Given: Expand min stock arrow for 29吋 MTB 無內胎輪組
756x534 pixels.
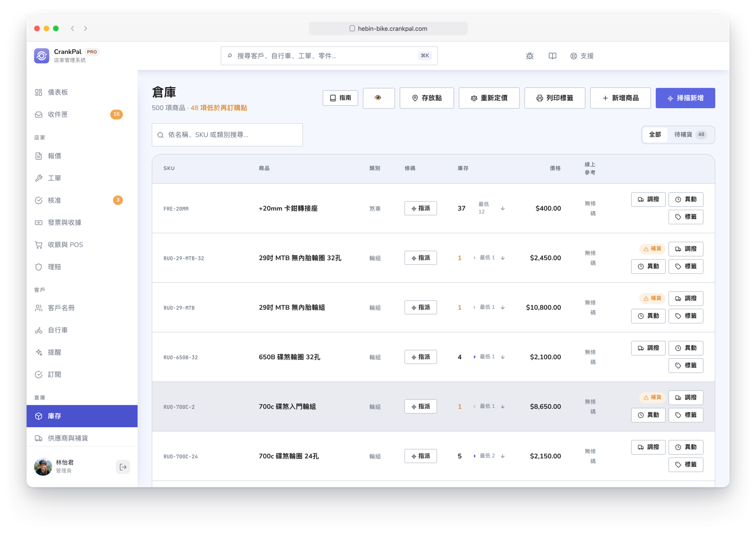Looking at the screenshot, I should [x=503, y=307].
